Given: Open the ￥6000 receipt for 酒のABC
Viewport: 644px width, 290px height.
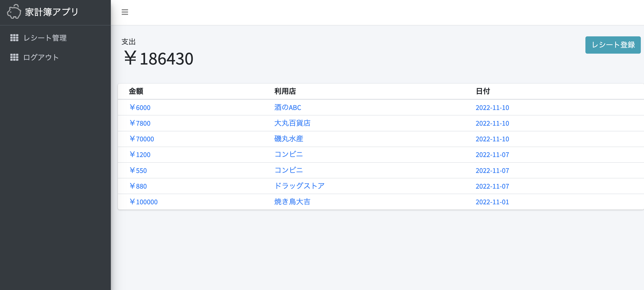Looking at the screenshot, I should click(x=140, y=107).
